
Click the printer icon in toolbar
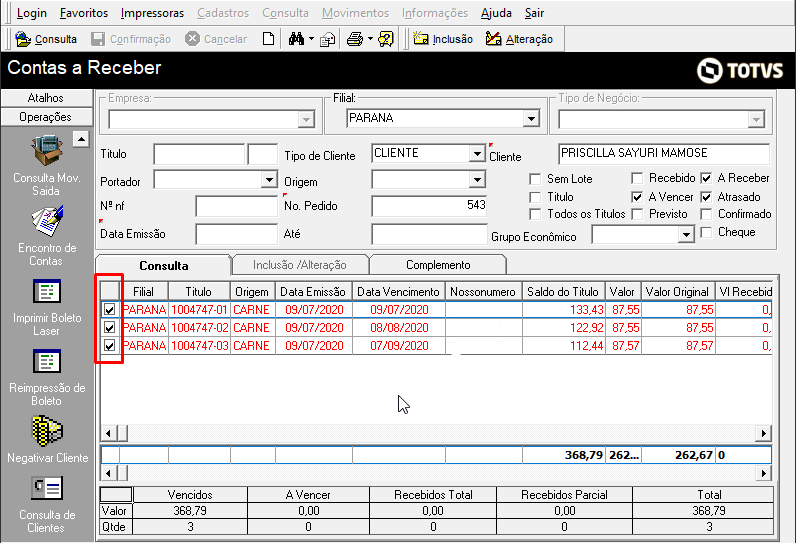click(x=355, y=39)
